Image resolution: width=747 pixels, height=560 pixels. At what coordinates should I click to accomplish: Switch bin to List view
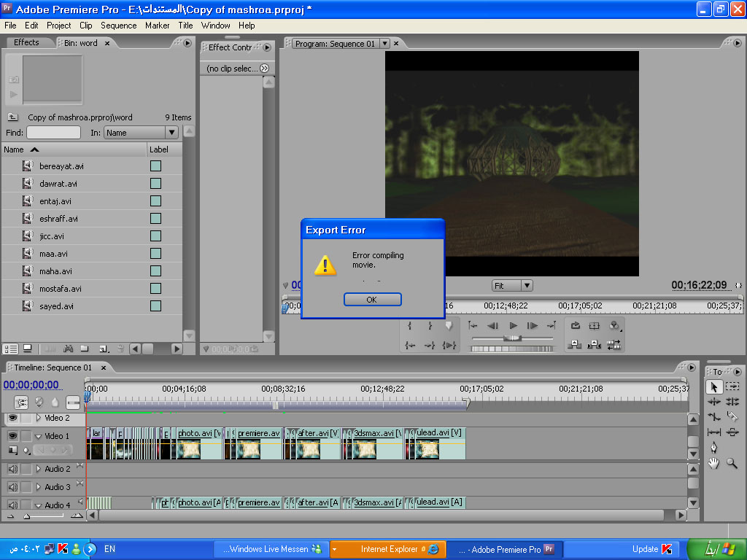pyautogui.click(x=10, y=349)
